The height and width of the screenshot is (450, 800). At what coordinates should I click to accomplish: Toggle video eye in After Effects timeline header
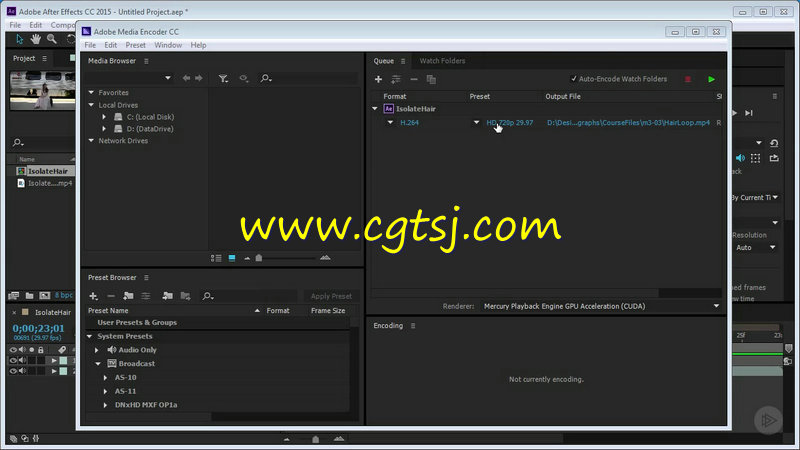(x=13, y=349)
